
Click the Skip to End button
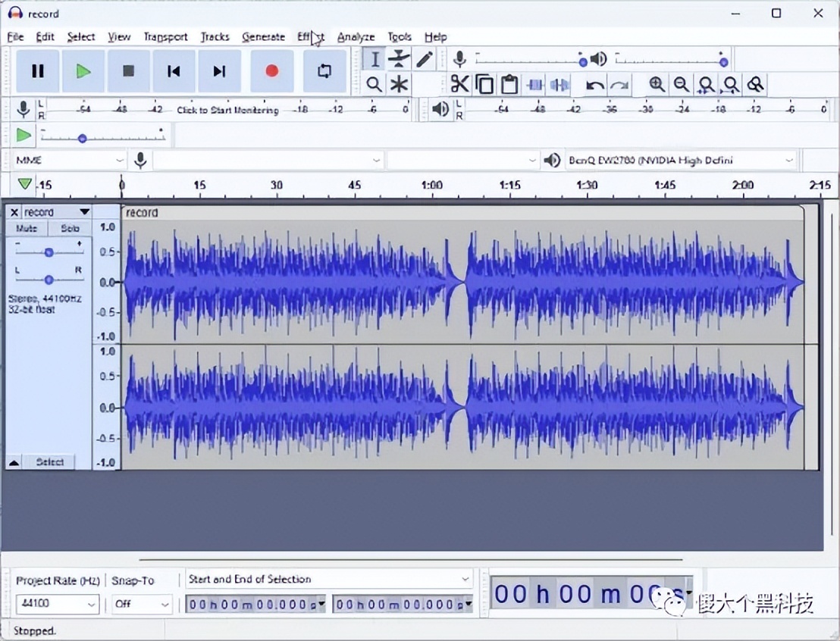coord(219,71)
